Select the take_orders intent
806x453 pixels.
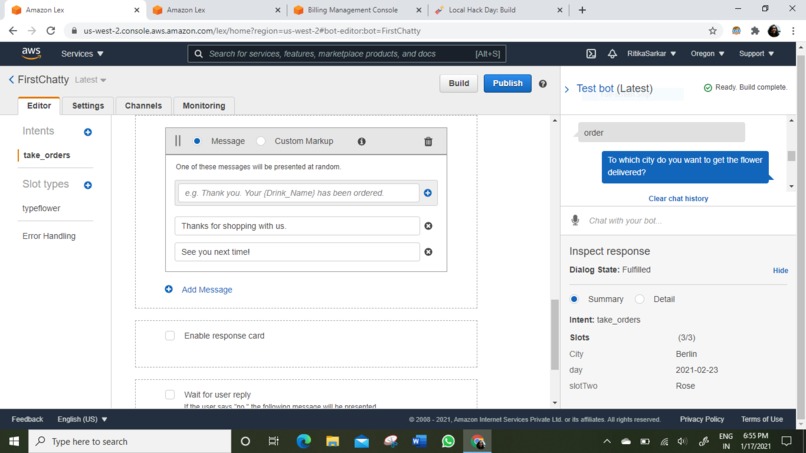point(47,155)
